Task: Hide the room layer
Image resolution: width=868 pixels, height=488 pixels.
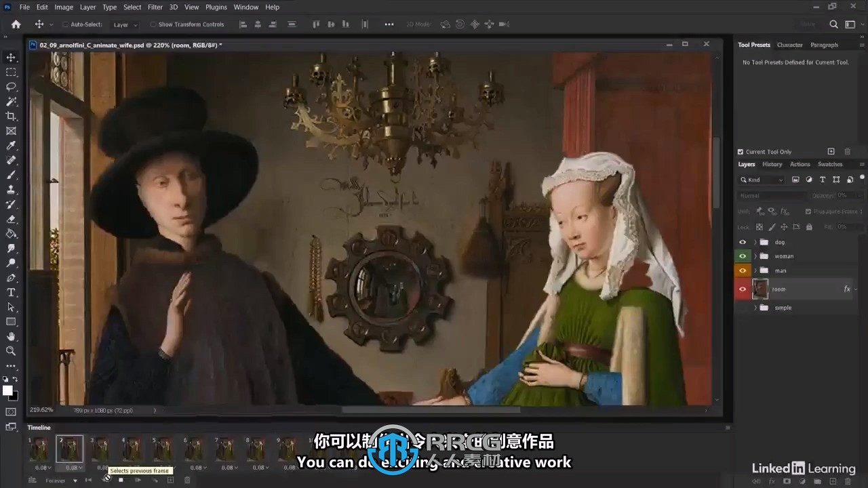Action: point(743,289)
